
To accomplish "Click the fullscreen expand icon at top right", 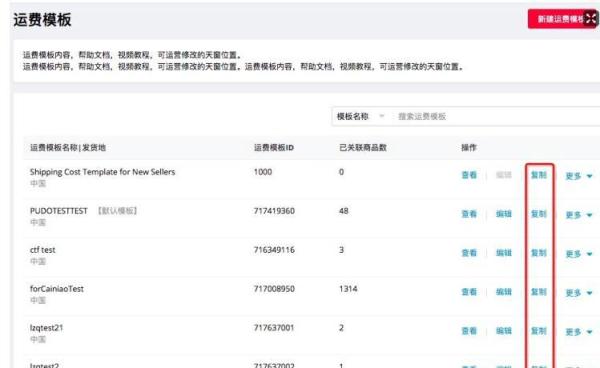I will point(591,18).
